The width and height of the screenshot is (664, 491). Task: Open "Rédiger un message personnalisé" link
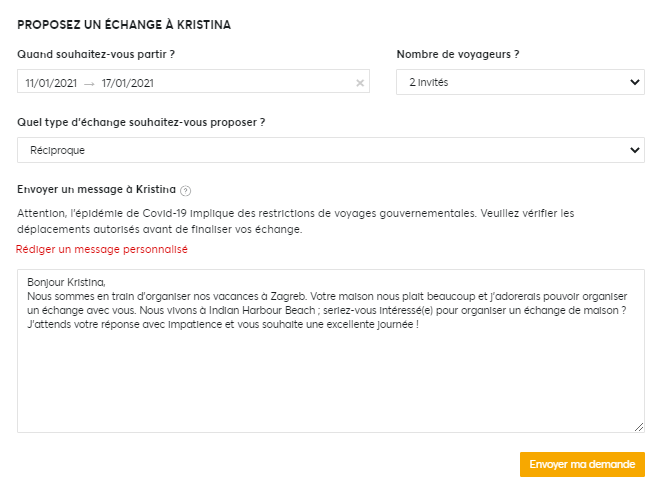102,249
